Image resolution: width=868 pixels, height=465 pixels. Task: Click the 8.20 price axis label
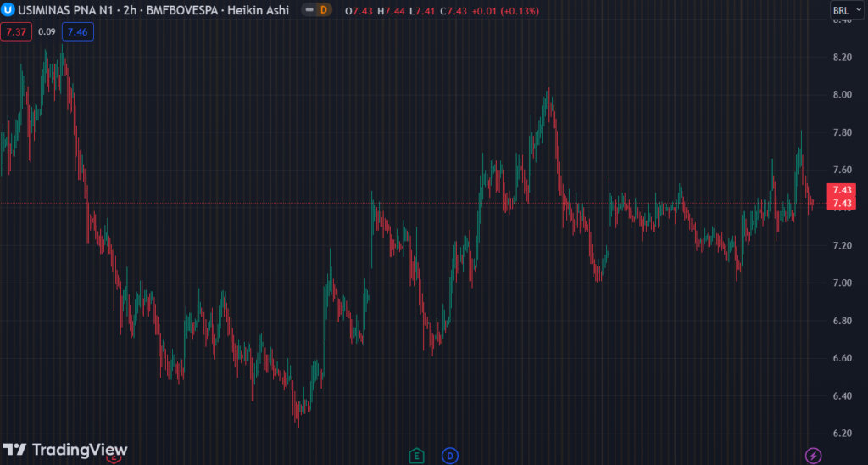[x=842, y=58]
